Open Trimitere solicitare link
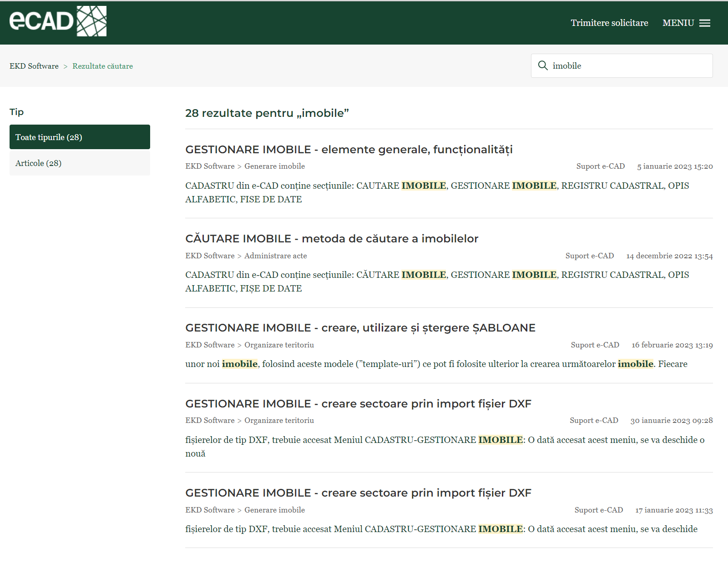The width and height of the screenshot is (728, 563). coord(609,23)
